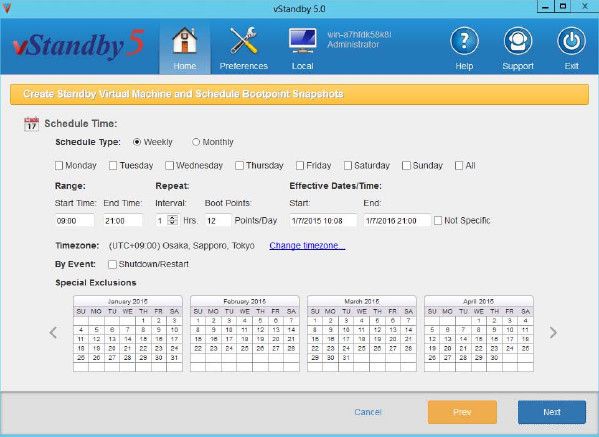Click the February 2015 calendar header

[244, 301]
